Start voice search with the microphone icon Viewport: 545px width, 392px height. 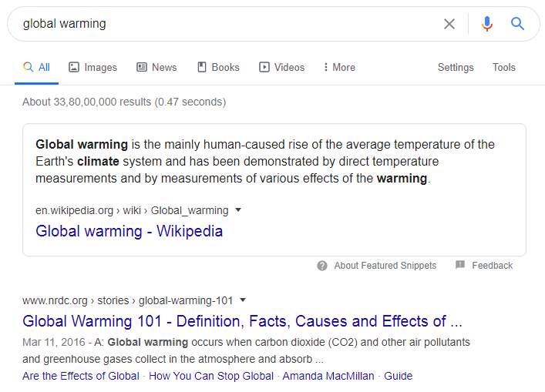pyautogui.click(x=487, y=24)
